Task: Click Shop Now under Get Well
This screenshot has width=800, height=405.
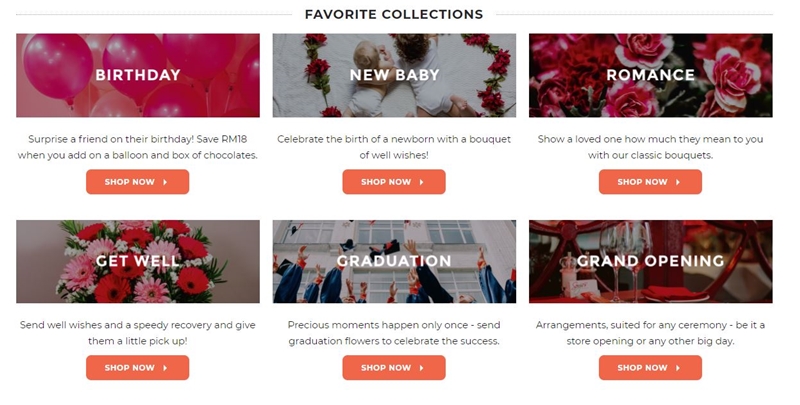Action: tap(137, 368)
